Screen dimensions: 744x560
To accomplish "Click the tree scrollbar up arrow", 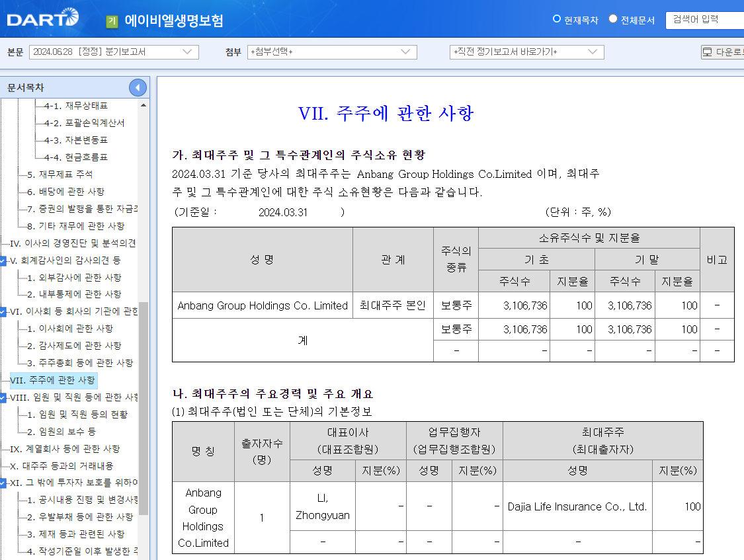I will [144, 105].
